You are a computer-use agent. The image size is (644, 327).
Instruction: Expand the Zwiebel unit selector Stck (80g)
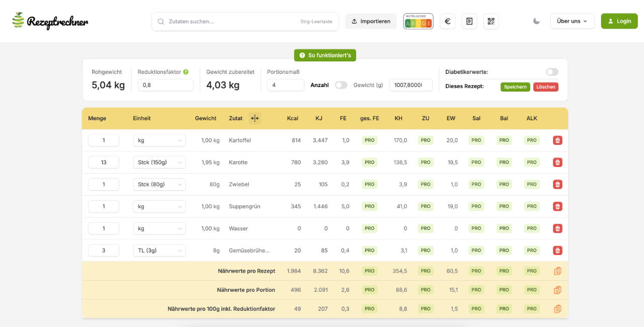point(159,185)
